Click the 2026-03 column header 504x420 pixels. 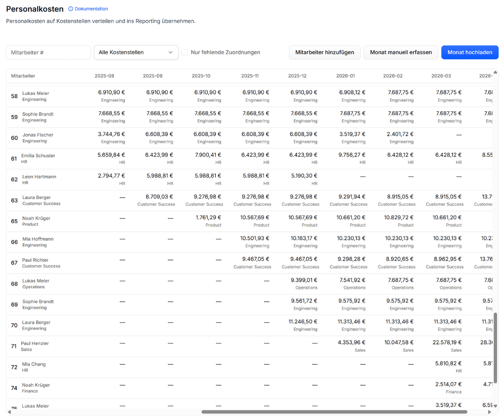[441, 76]
